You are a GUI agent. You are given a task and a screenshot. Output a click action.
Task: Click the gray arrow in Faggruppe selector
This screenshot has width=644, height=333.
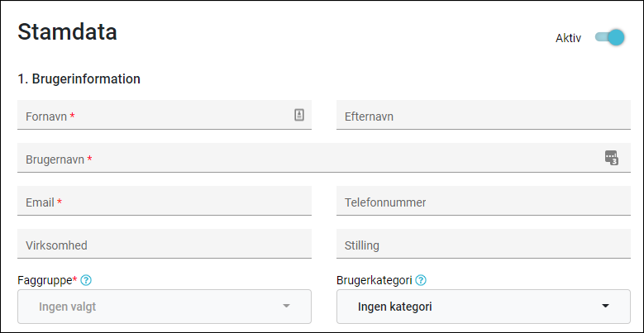(x=287, y=306)
